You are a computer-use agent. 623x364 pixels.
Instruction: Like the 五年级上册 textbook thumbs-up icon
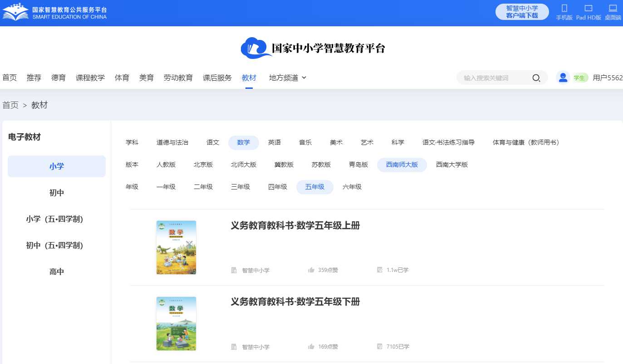311,270
